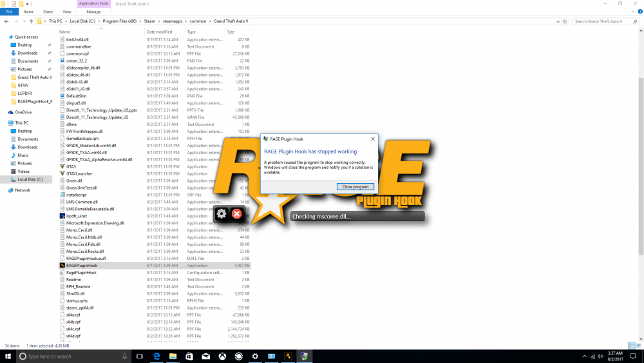Click Application Tools contextual tab
The image size is (644, 363).
click(93, 4)
